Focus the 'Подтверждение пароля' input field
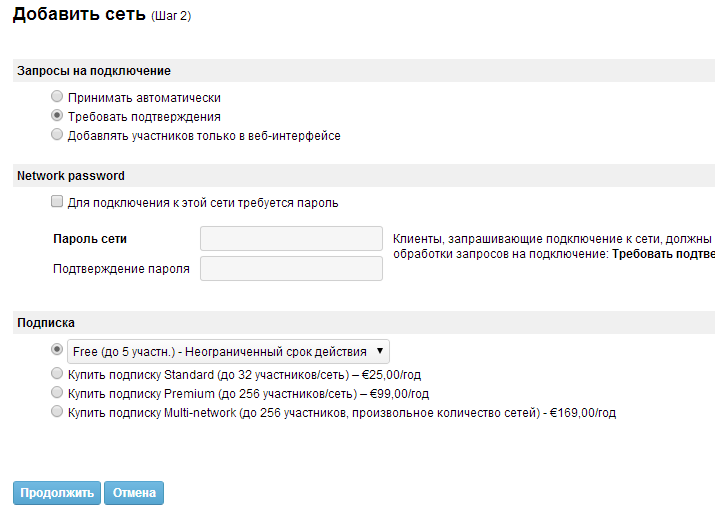Viewport: 715px width, 511px height. [x=291, y=269]
